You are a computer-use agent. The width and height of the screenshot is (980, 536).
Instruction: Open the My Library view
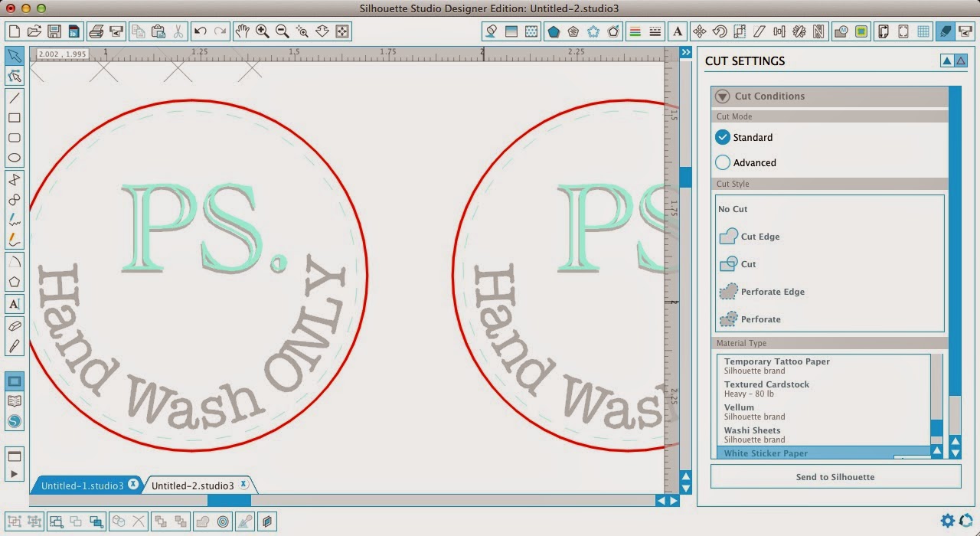(14, 400)
